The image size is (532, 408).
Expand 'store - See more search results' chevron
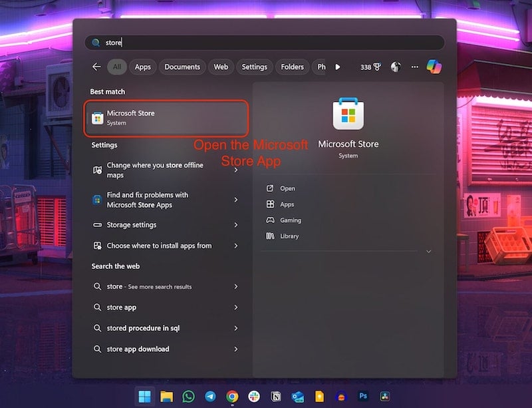pos(236,287)
